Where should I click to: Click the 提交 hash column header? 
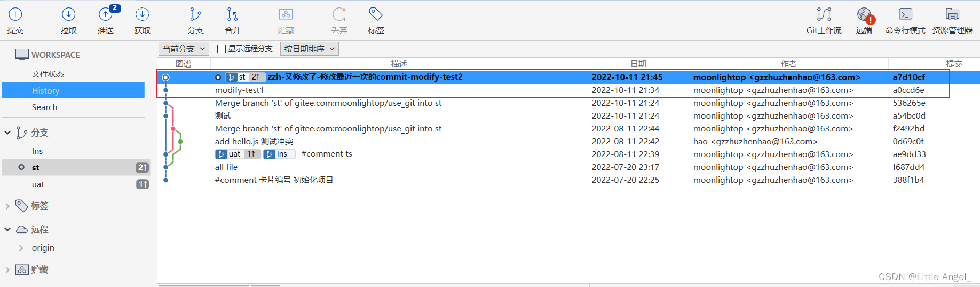pyautogui.click(x=954, y=64)
